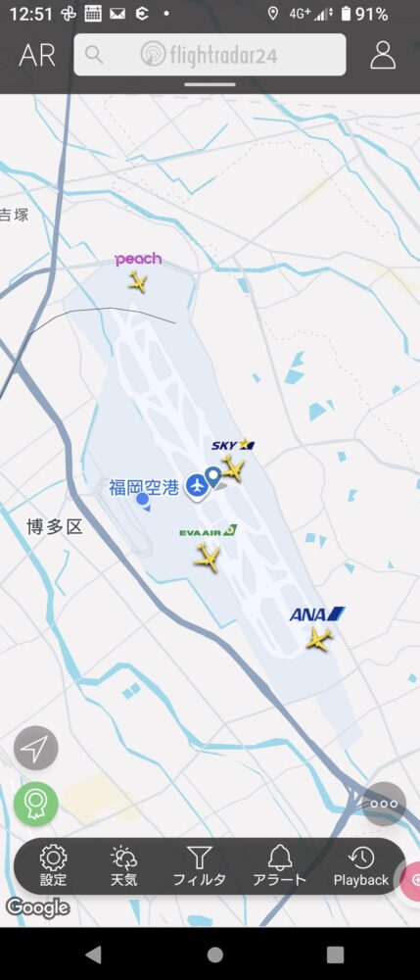Viewport: 420px width, 980px height.
Task: Tap the Android home button
Action: click(214, 955)
